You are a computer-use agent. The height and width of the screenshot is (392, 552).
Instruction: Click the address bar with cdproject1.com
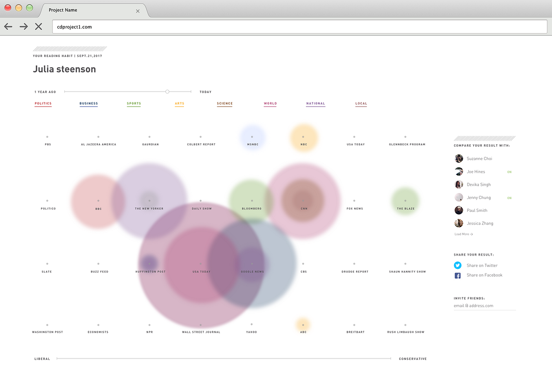click(x=299, y=27)
